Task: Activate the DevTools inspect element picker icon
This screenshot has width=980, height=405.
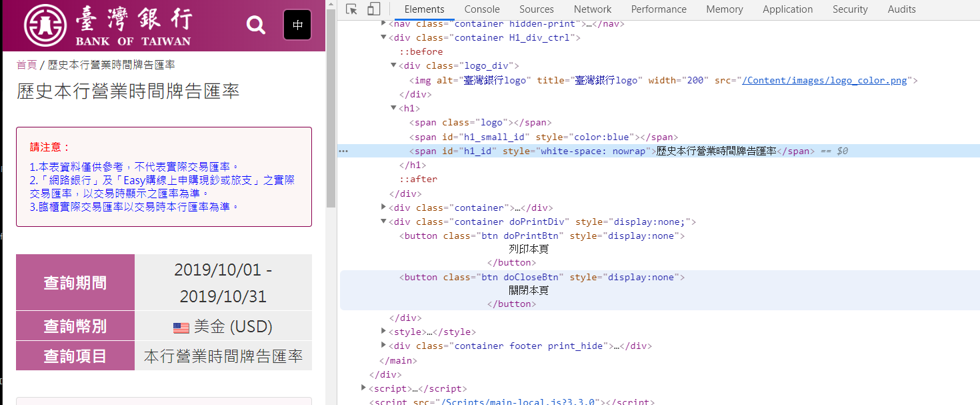Action: click(352, 9)
